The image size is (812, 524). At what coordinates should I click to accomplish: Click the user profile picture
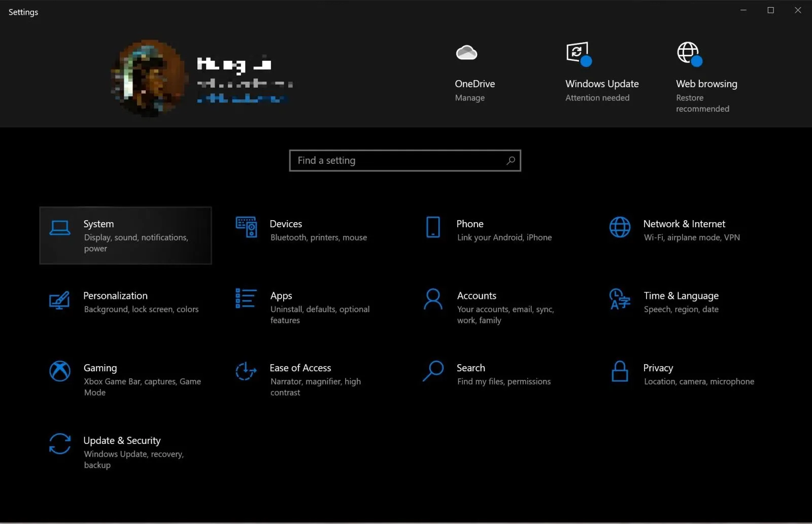(x=149, y=78)
